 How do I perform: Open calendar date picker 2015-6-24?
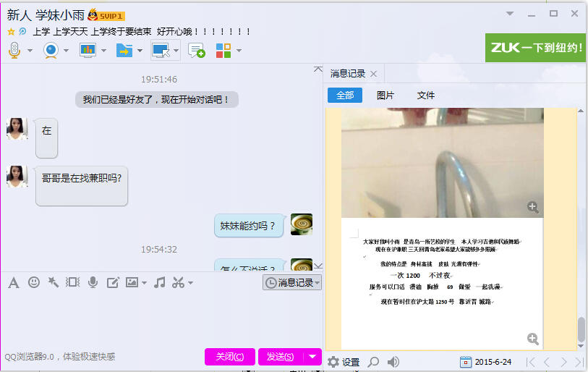[x=485, y=362]
